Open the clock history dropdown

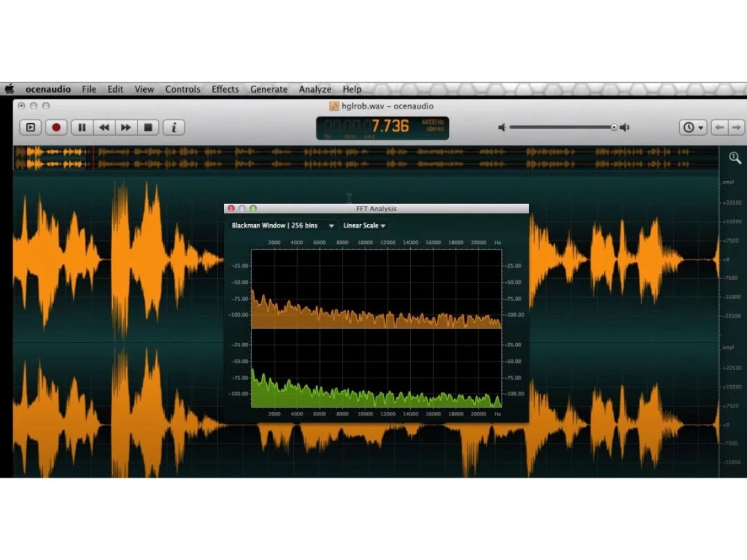tap(693, 128)
